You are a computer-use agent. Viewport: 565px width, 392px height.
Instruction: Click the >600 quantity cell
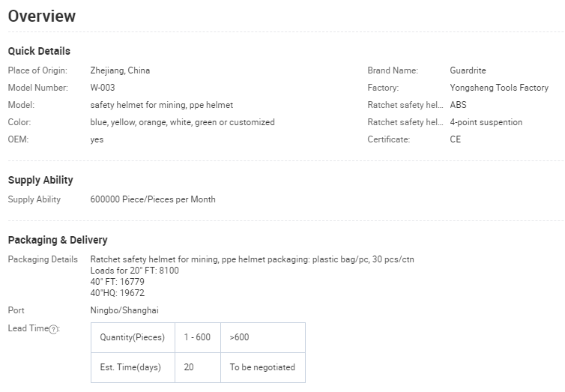pos(240,337)
